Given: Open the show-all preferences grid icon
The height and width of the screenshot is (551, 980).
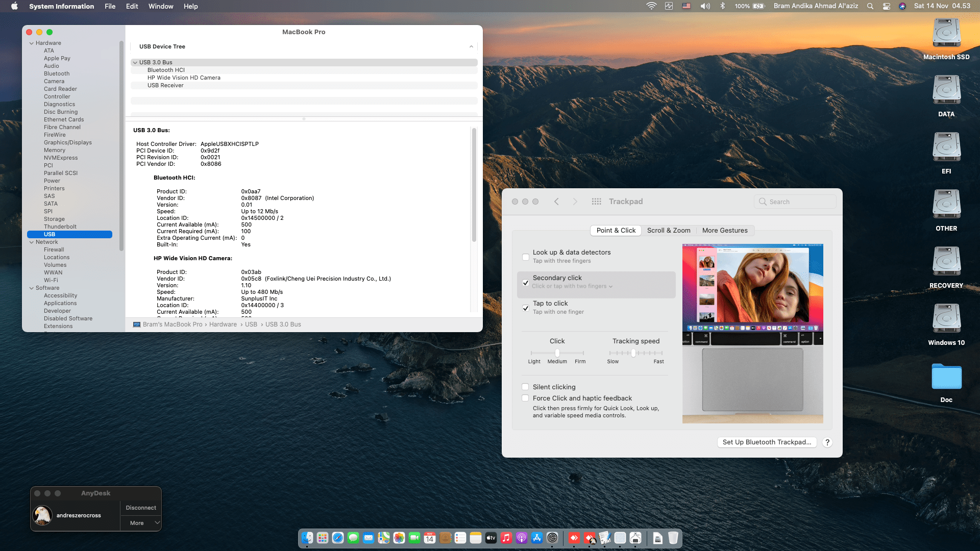Looking at the screenshot, I should click(596, 202).
